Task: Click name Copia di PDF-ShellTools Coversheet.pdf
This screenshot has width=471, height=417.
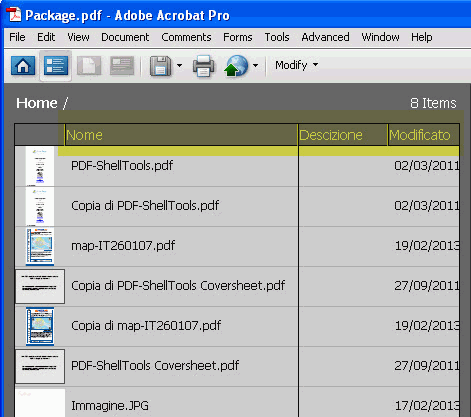Action: coord(178,286)
